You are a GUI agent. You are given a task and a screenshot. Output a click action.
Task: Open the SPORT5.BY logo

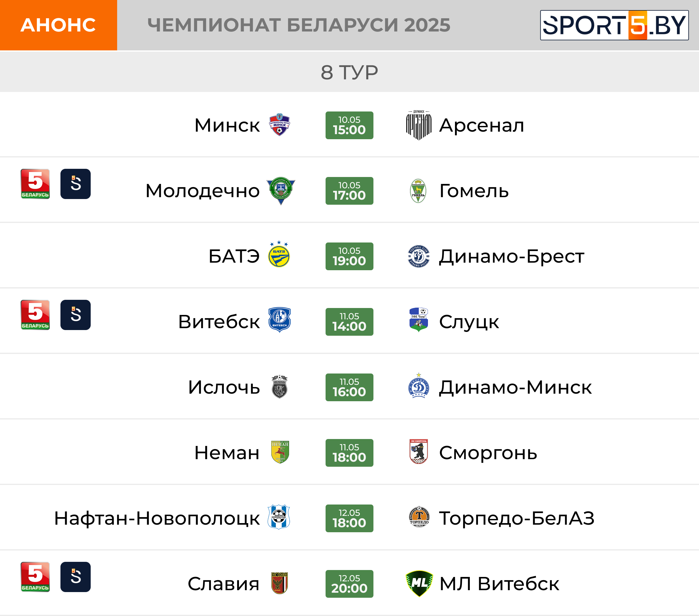(614, 25)
